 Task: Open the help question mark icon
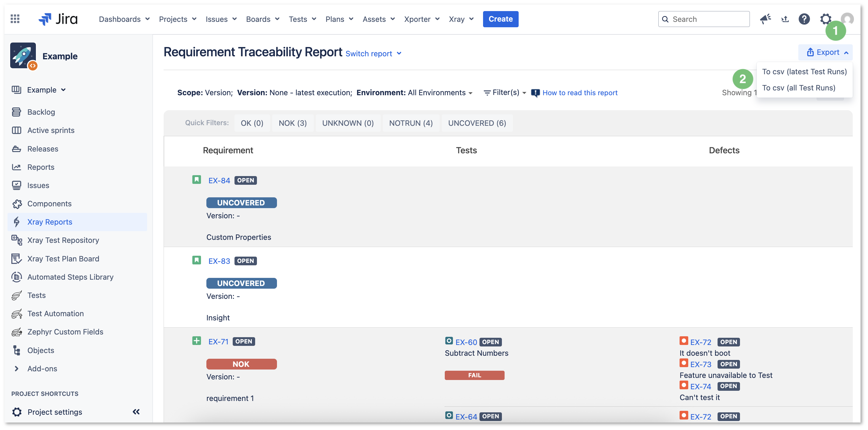(x=804, y=19)
